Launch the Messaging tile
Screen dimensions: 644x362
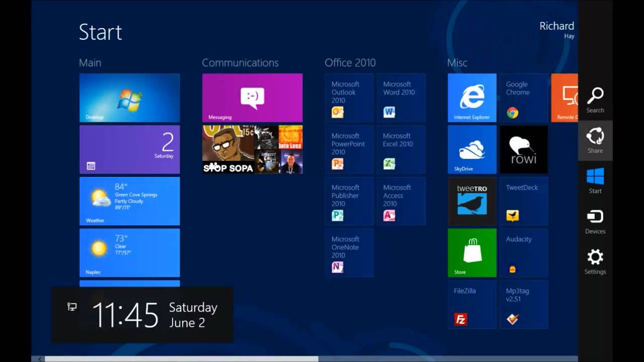pyautogui.click(x=252, y=98)
